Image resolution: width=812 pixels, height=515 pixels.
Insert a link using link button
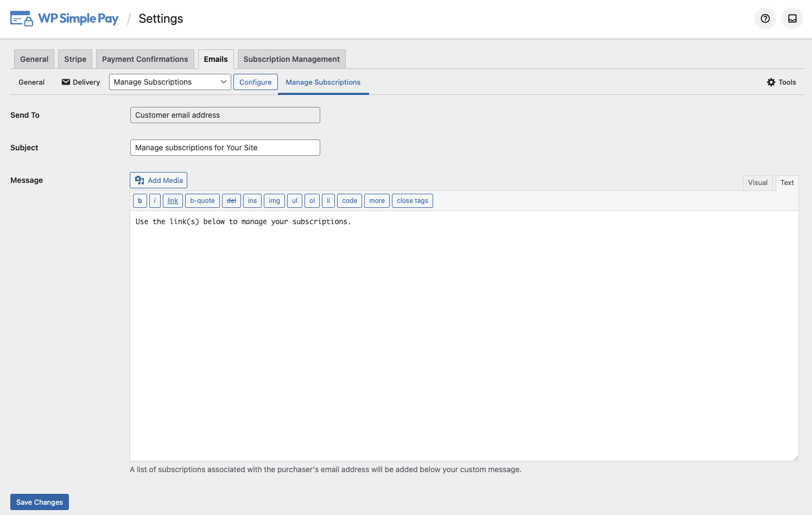tap(173, 201)
